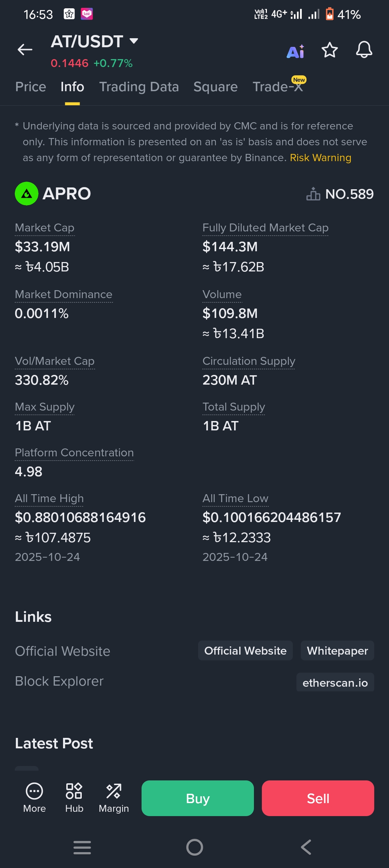The width and height of the screenshot is (389, 868).
Task: Switch to the Price tab
Action: tap(31, 87)
